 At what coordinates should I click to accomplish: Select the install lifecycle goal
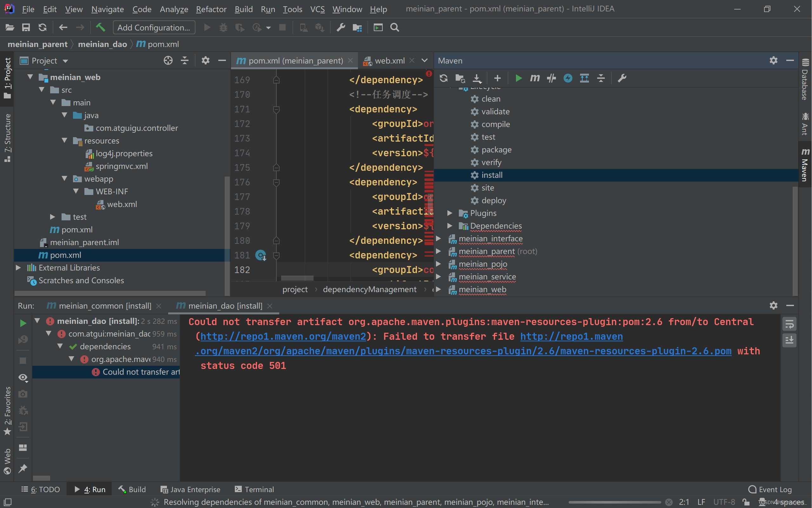click(492, 175)
